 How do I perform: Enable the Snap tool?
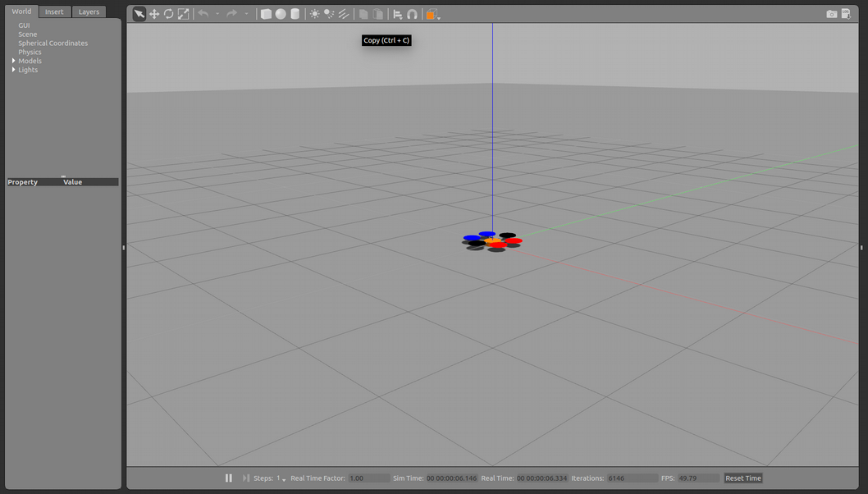pos(412,13)
